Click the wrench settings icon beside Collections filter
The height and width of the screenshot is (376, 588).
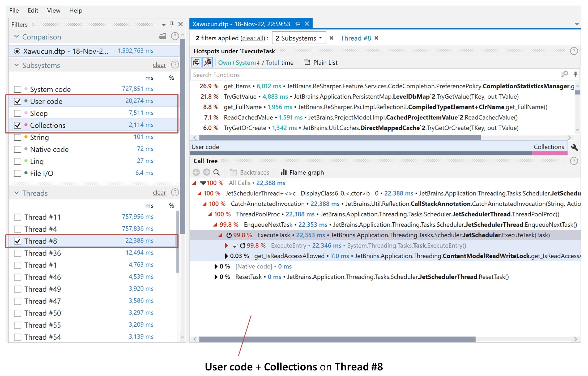574,148
